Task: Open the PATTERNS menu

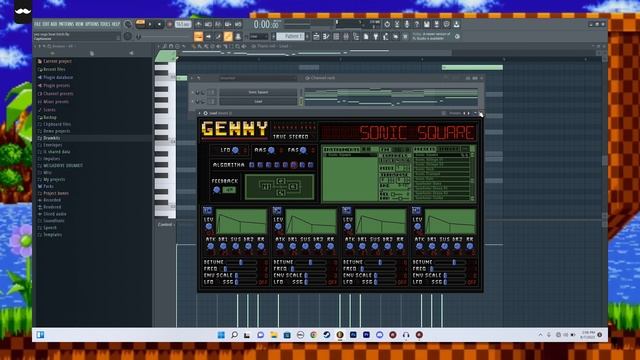Action: (66, 24)
